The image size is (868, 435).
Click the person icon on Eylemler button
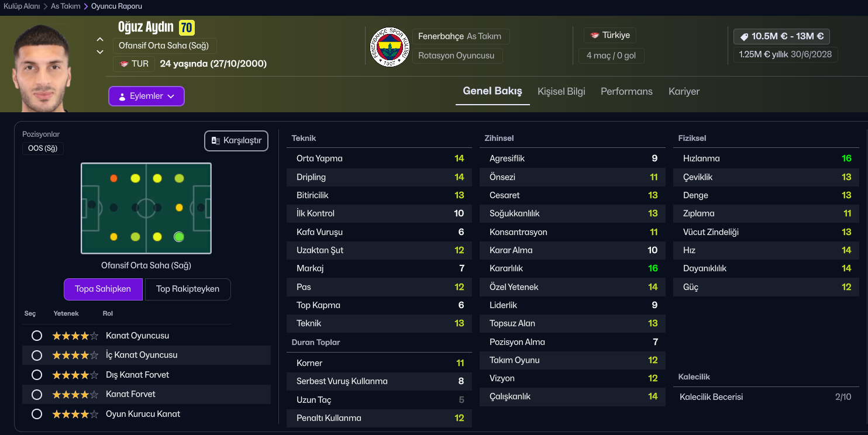point(122,96)
